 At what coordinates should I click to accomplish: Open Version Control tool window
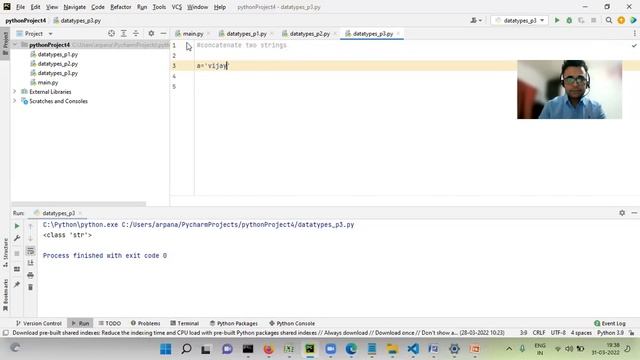(38, 323)
